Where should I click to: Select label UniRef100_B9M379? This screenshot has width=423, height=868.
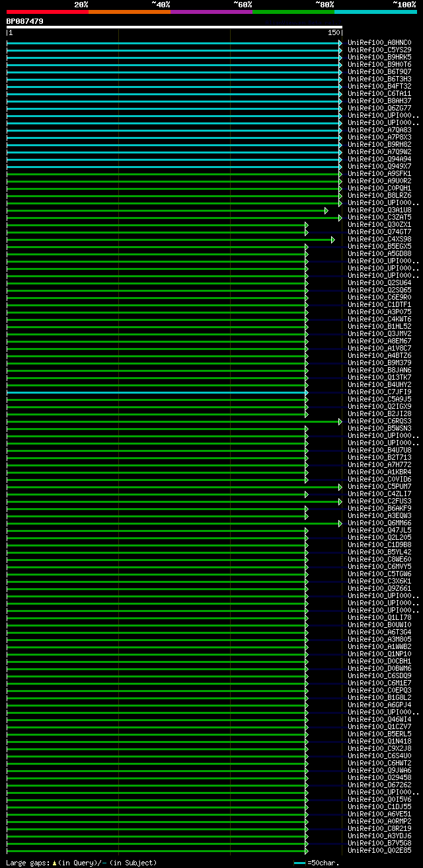click(379, 363)
